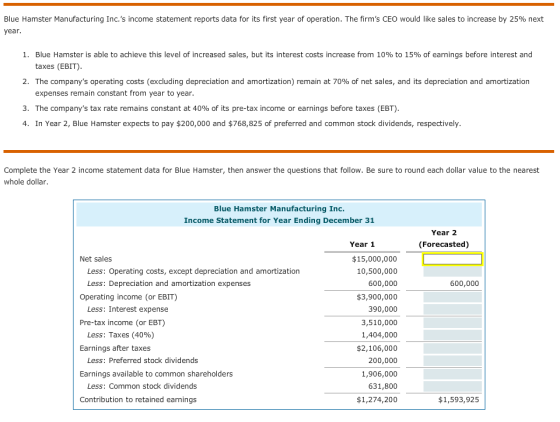The height and width of the screenshot is (422, 560).
Task: Click the 'Less: Interest expense' row label
Action: (x=128, y=309)
